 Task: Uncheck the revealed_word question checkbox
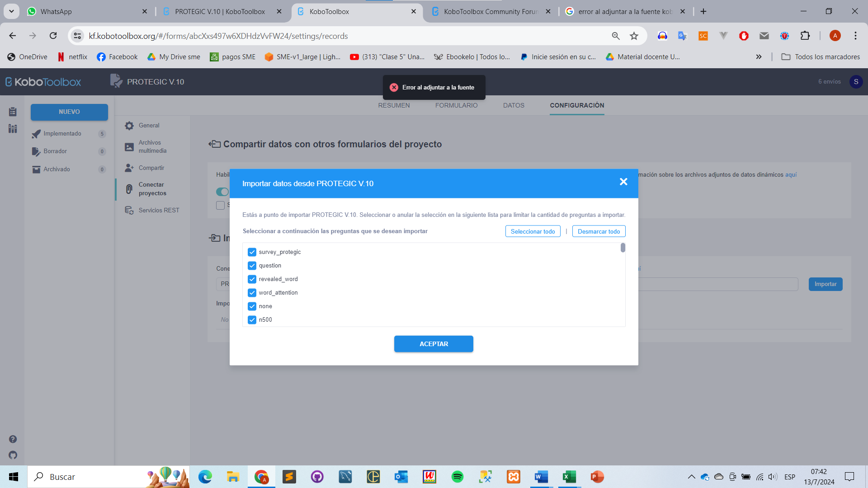click(x=252, y=279)
